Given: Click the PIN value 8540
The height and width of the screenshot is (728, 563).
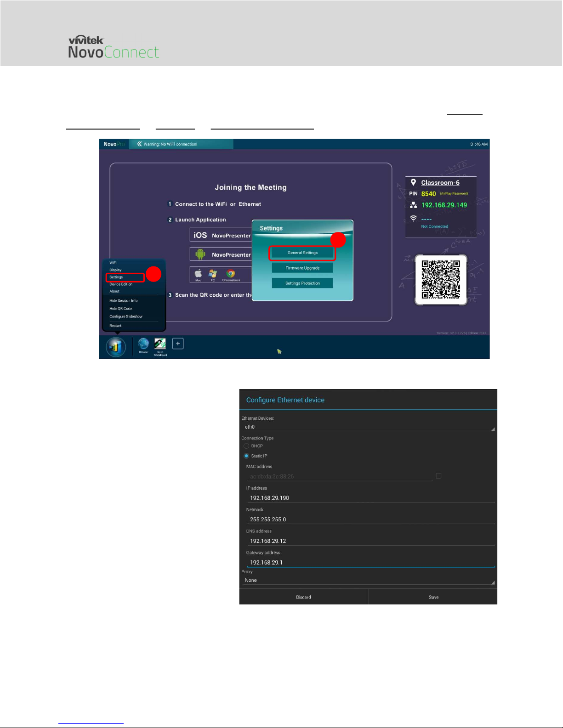Looking at the screenshot, I should point(428,194).
